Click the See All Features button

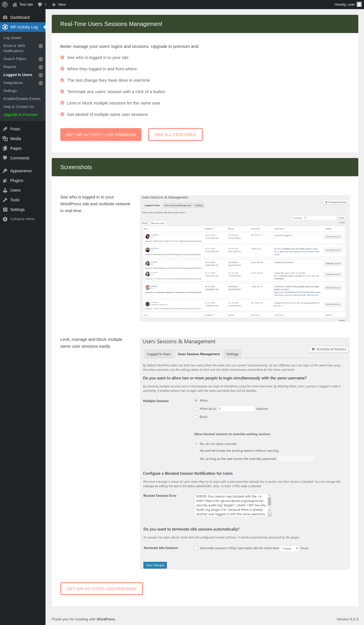pos(175,134)
